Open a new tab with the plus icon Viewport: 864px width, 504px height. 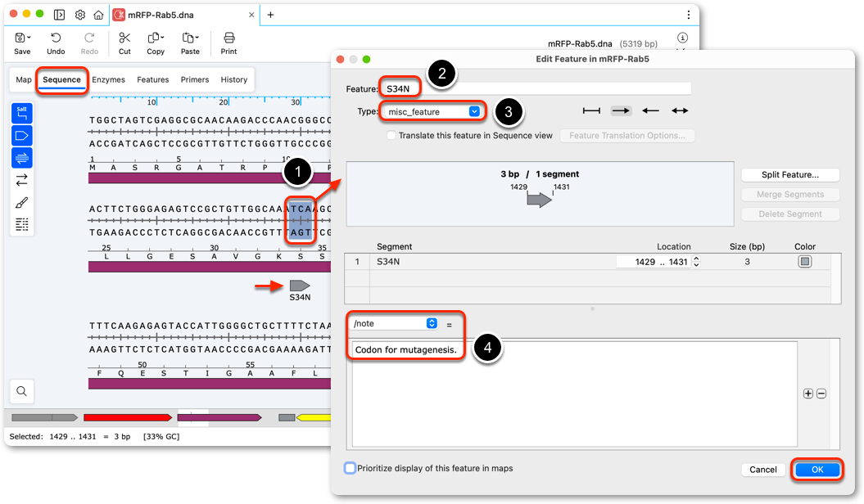click(270, 15)
